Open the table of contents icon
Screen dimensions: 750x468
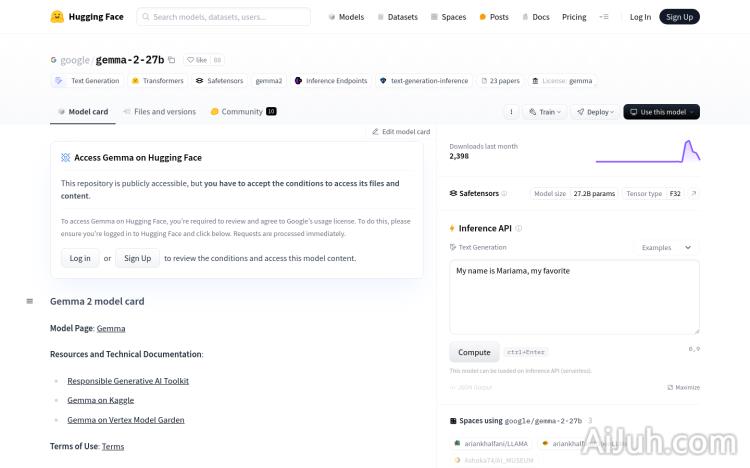point(29,301)
